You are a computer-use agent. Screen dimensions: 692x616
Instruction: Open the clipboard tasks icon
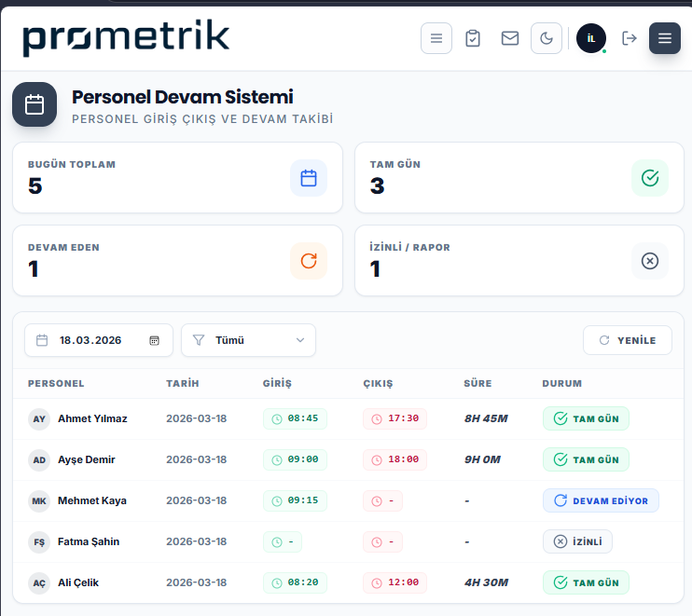473,38
